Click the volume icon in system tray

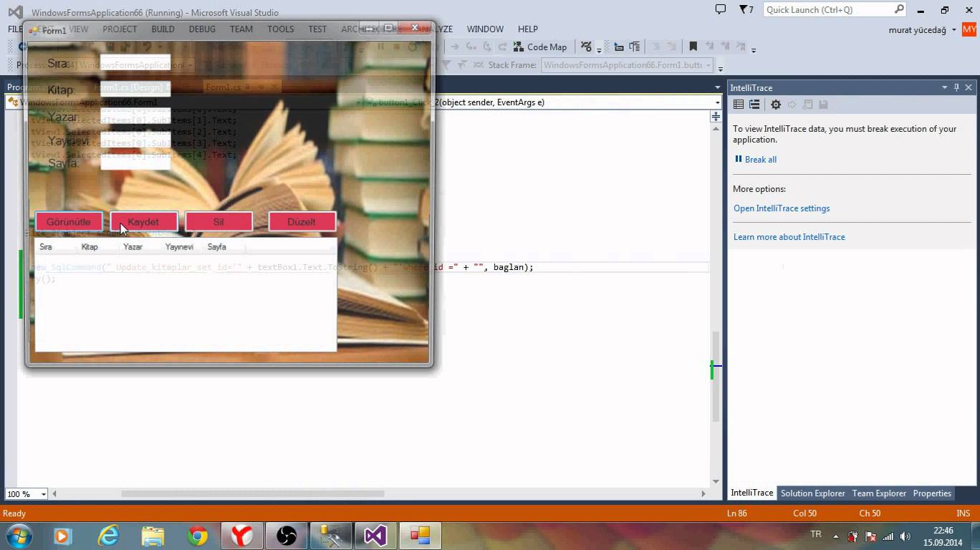click(x=905, y=536)
